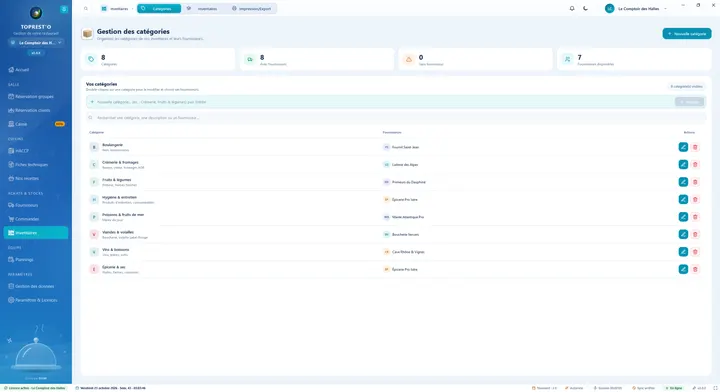Open Caisse in the sidebar
Viewport: 720px width, 392px height.
tap(36, 124)
